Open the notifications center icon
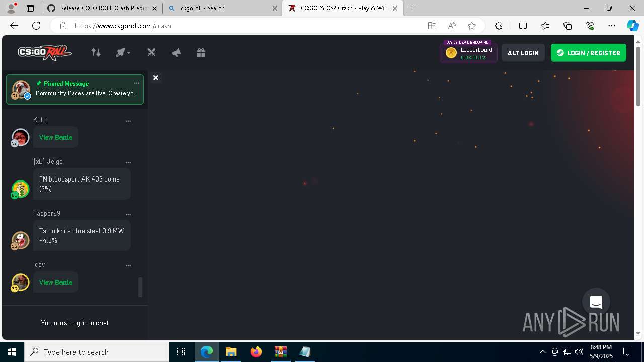Screen dimensions: 644x362 click(627, 352)
